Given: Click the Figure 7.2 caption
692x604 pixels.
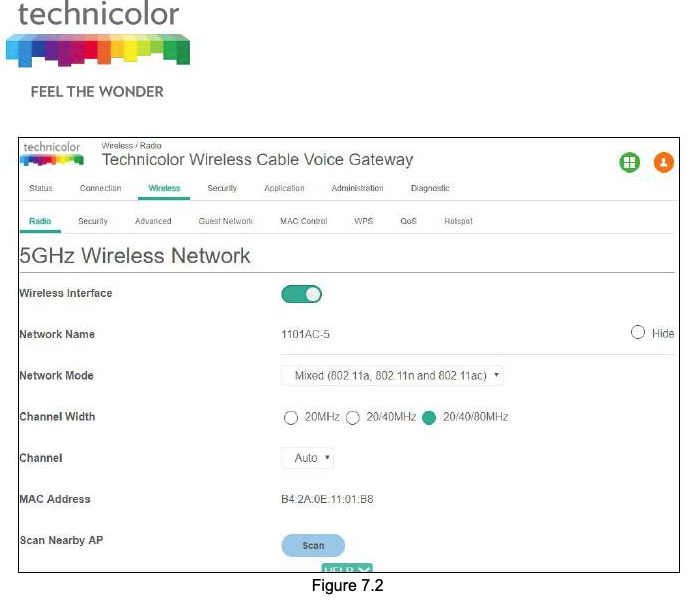Looking at the screenshot, I should (x=347, y=586).
